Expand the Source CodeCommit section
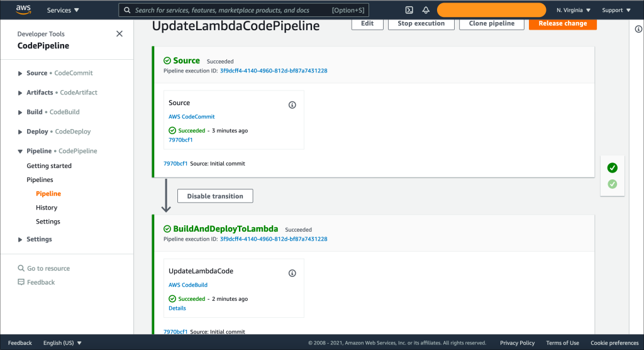 coord(20,74)
